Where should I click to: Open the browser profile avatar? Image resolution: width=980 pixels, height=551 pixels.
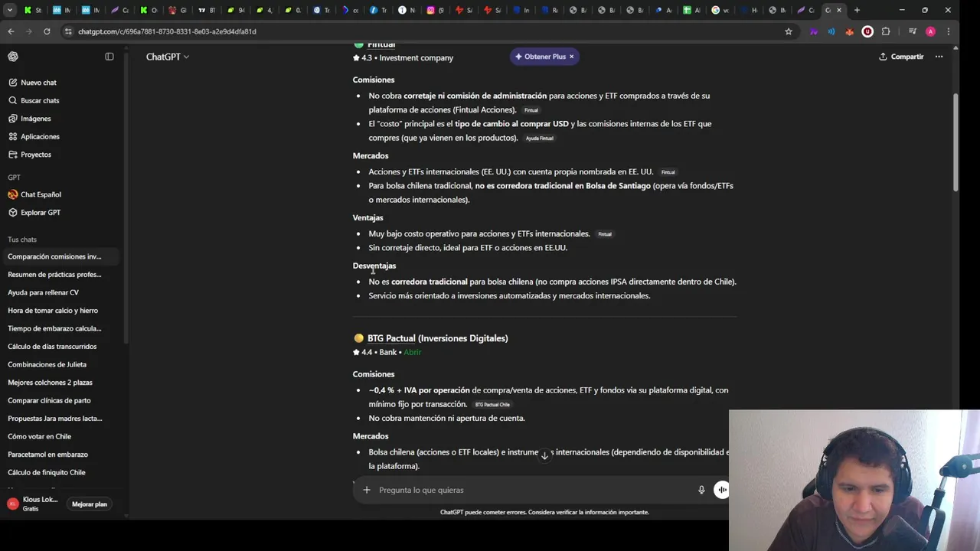930,31
